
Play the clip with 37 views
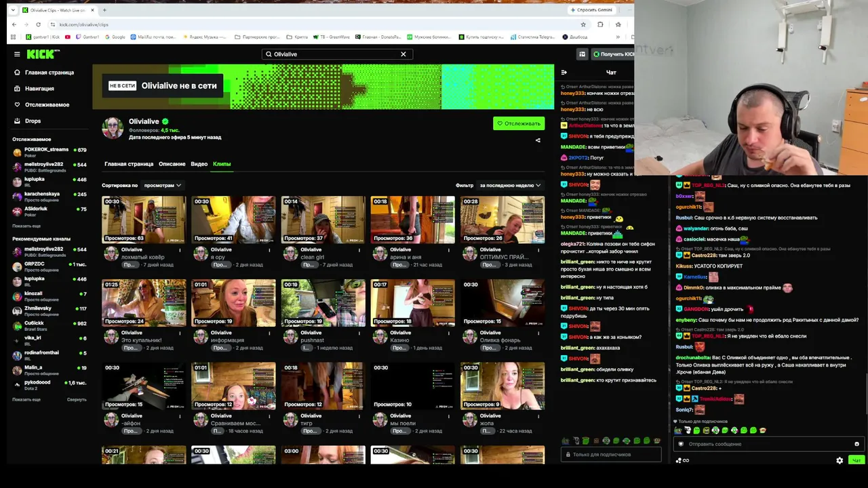(323, 220)
